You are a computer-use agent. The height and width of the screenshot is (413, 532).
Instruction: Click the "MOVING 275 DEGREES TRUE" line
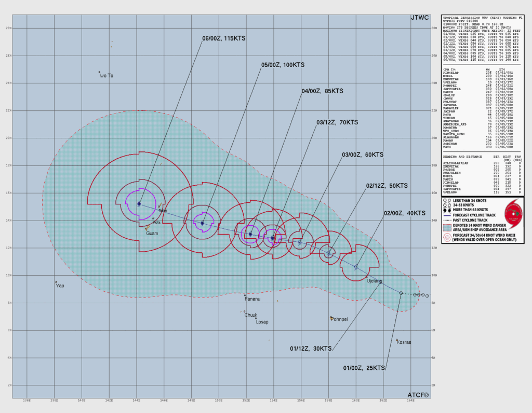click(x=477, y=28)
